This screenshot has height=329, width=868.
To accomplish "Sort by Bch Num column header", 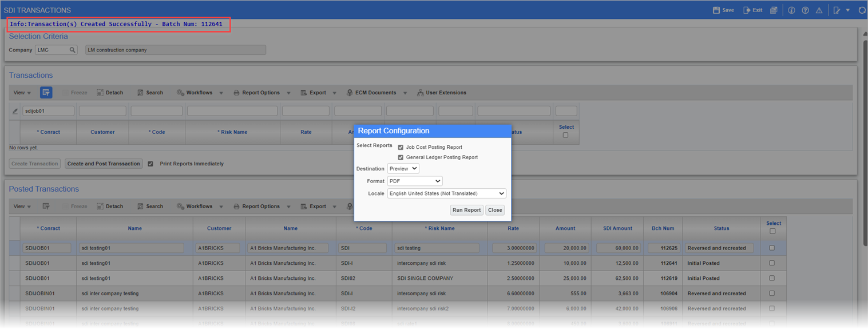I will click(663, 228).
